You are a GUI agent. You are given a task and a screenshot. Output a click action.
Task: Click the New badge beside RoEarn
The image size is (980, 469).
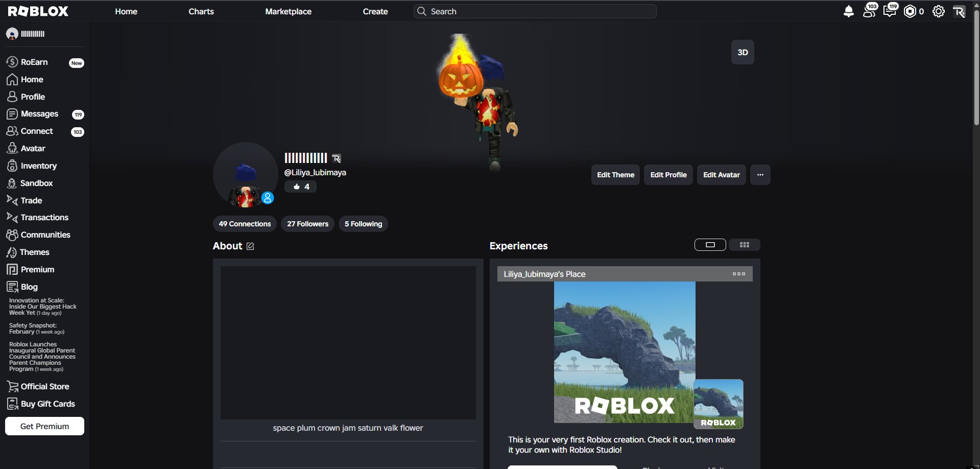click(x=77, y=63)
